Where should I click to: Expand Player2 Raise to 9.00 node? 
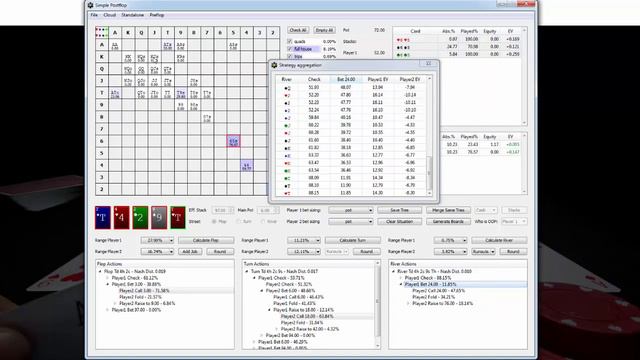(x=115, y=304)
